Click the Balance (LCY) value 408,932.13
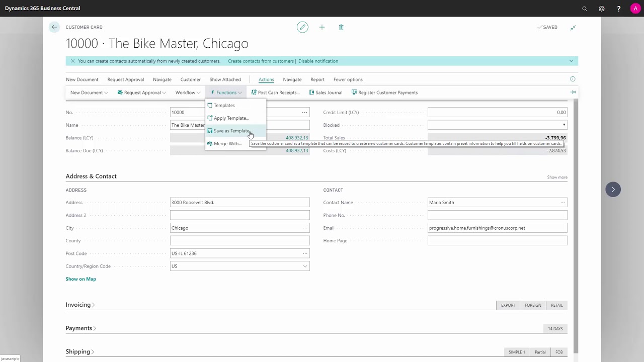The image size is (644, 362). point(297,138)
